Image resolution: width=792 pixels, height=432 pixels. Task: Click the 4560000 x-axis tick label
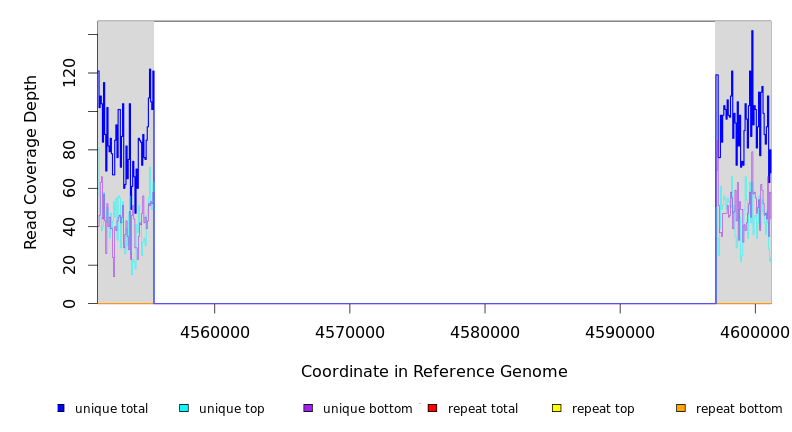coord(214,332)
